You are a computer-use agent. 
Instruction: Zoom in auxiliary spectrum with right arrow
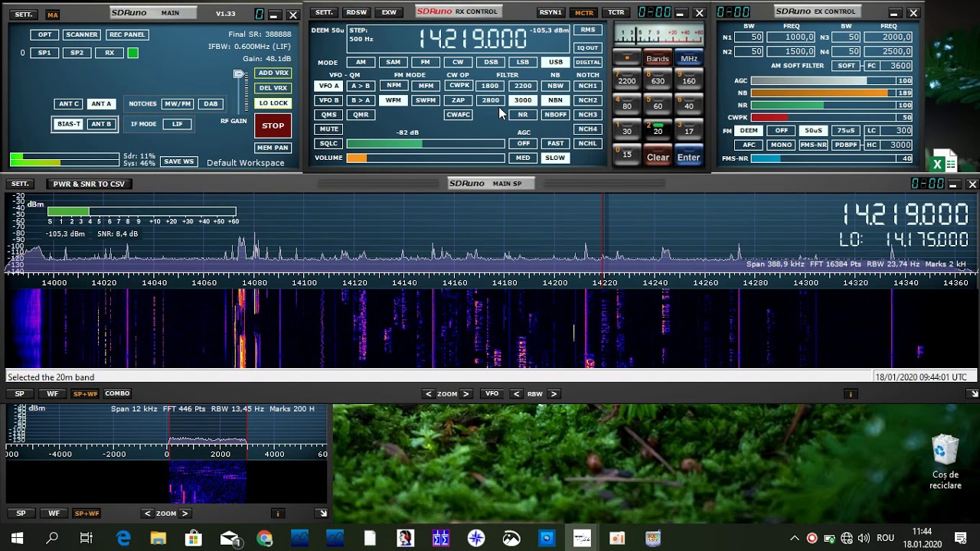pyautogui.click(x=185, y=514)
